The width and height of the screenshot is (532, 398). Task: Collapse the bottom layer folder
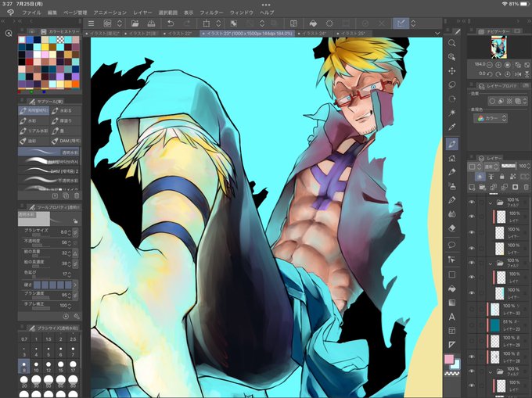click(491, 372)
